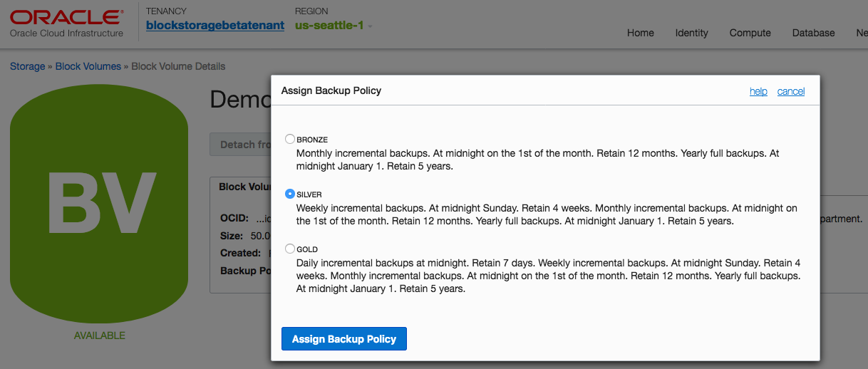Click the Oracle Cloud Infrastructure logo
Screen dimensions: 868x369
(x=66, y=24)
